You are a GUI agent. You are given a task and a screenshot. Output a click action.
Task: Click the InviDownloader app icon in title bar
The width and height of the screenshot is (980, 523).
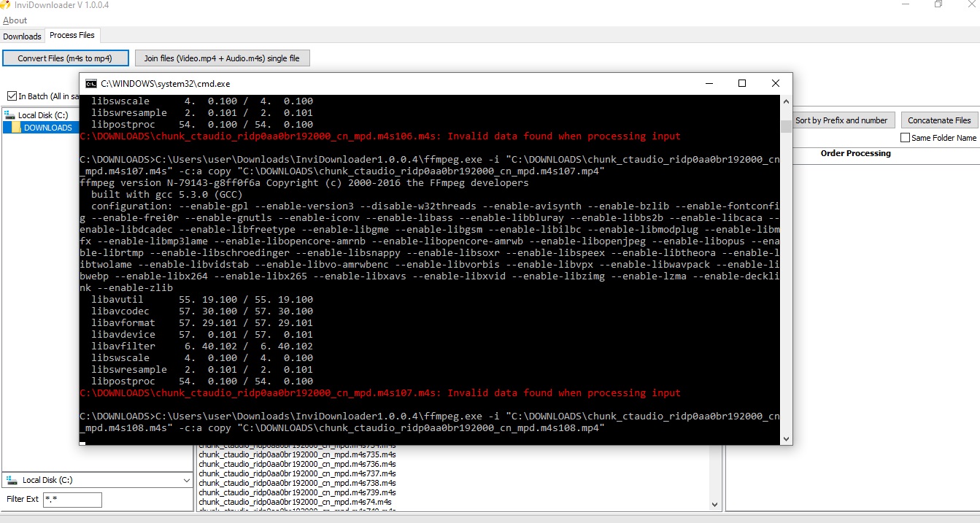(4, 5)
